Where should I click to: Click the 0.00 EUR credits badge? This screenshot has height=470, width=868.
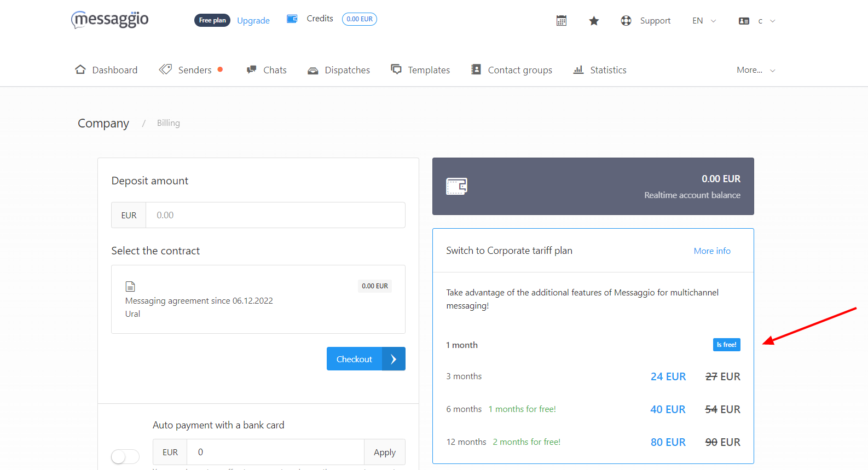pos(360,19)
